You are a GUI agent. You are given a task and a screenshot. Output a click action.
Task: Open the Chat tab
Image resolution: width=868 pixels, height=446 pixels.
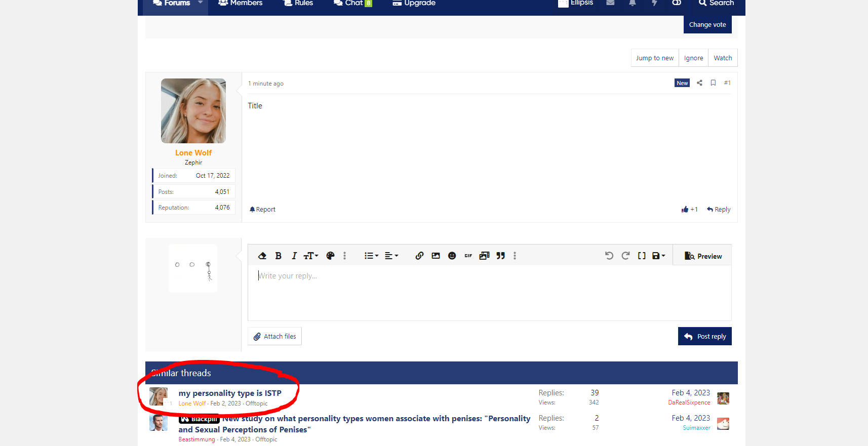click(x=352, y=3)
